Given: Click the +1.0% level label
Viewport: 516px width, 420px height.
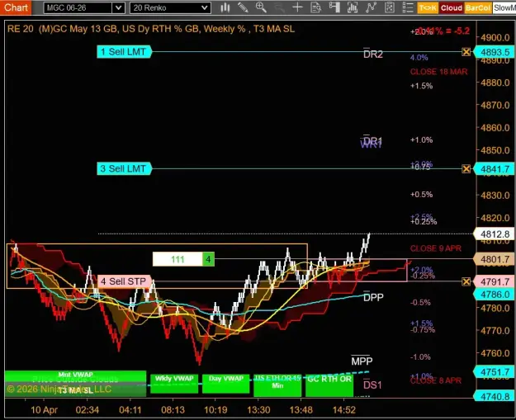Looking at the screenshot, I should point(421,139).
